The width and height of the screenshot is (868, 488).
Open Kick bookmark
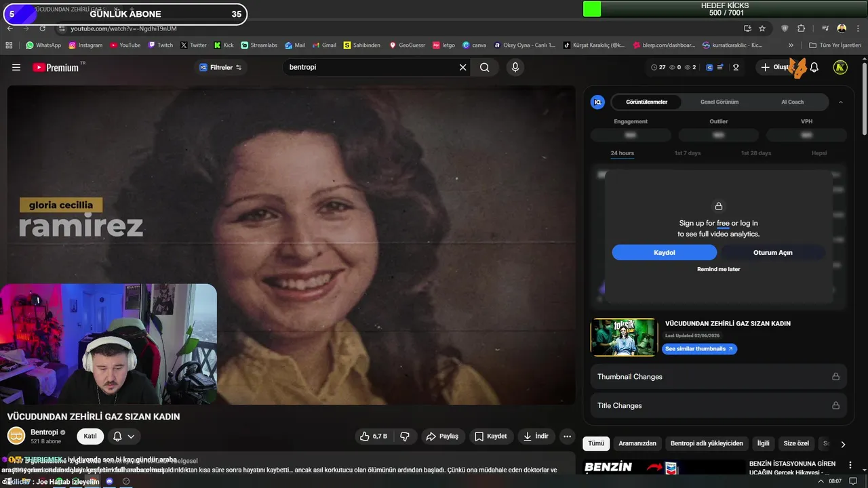pos(224,45)
